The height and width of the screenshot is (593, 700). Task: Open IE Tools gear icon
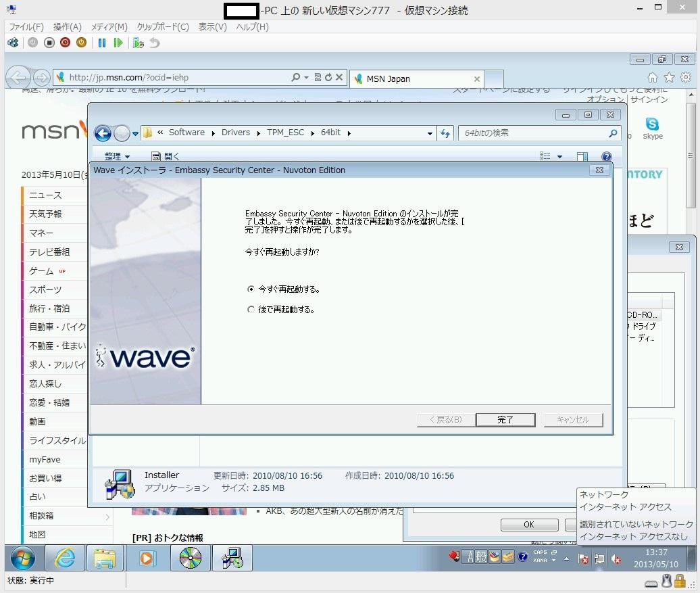point(686,77)
